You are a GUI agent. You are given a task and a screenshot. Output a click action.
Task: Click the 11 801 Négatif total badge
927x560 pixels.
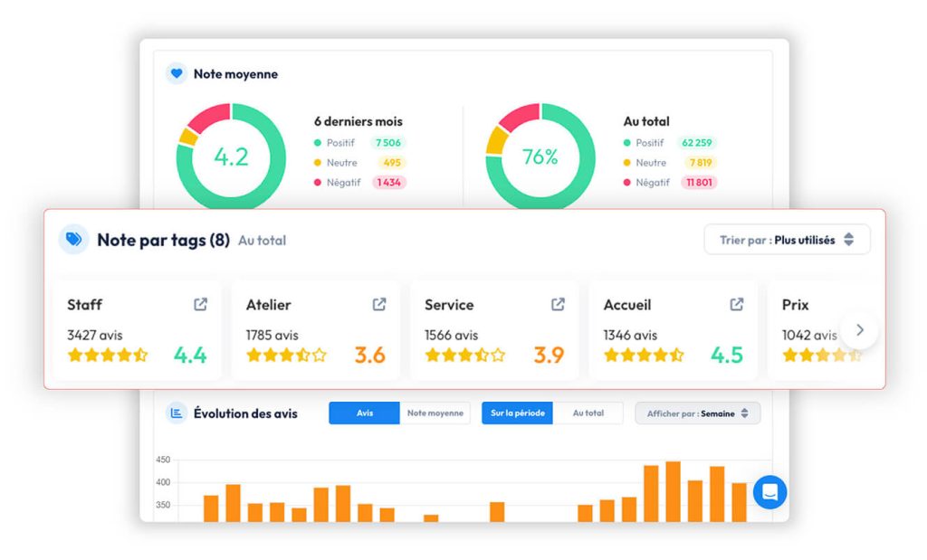pyautogui.click(x=699, y=183)
